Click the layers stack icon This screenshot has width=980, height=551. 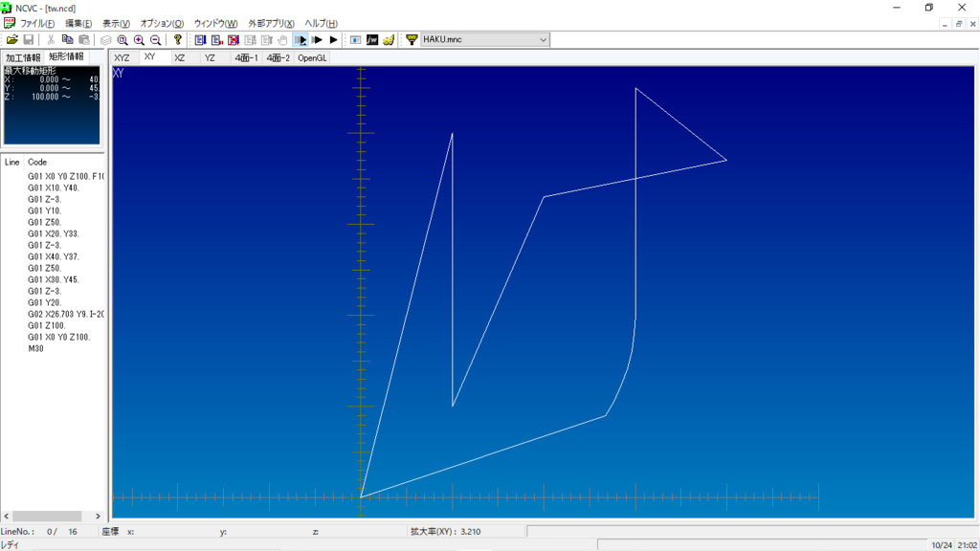[106, 40]
